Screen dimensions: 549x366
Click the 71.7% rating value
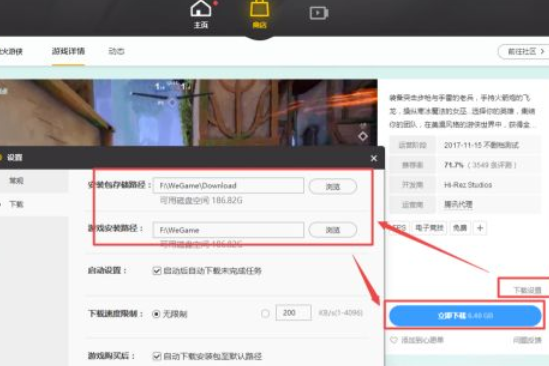coord(454,165)
